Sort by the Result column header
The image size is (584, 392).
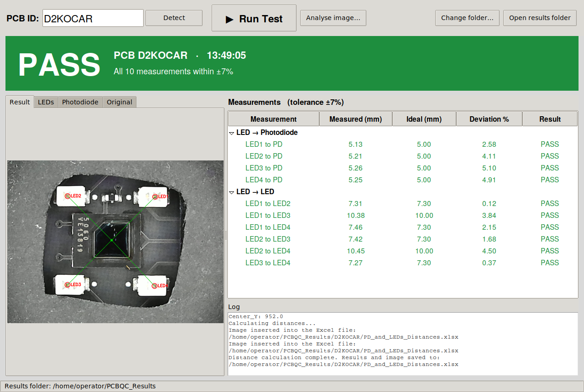(550, 119)
